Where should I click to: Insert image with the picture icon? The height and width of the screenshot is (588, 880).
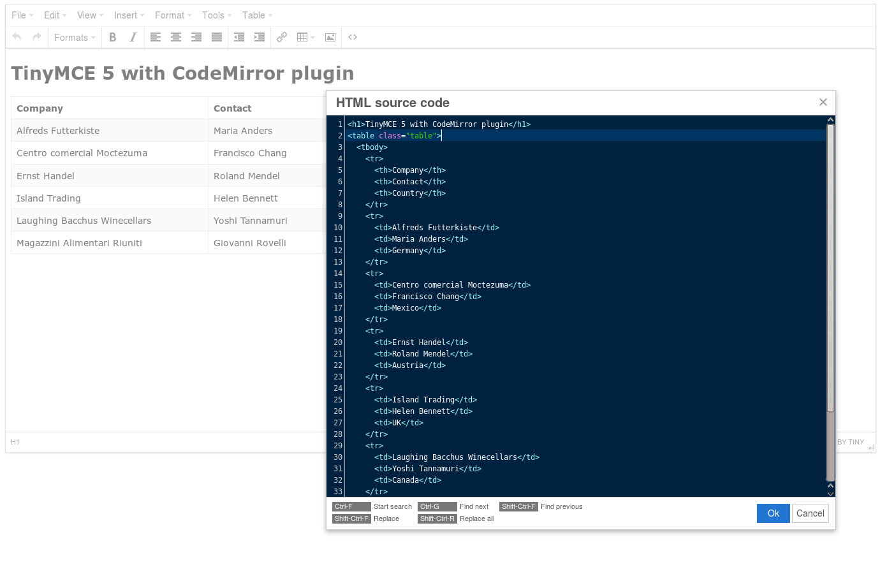click(330, 37)
